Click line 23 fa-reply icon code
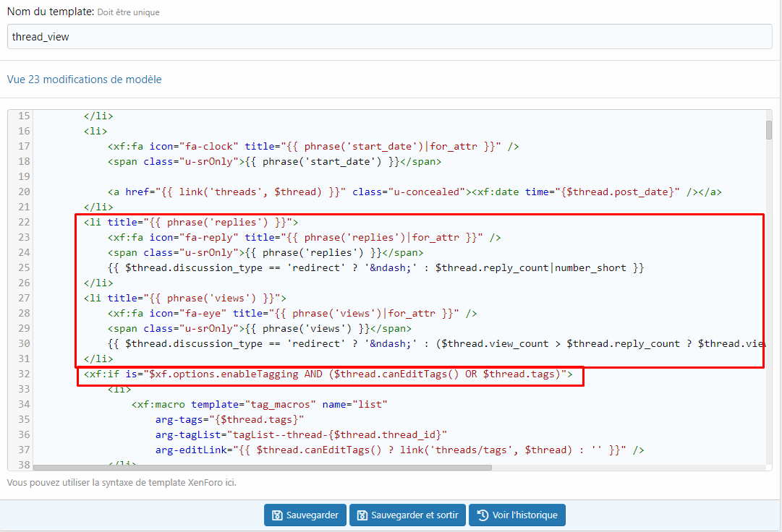 [x=305, y=238]
